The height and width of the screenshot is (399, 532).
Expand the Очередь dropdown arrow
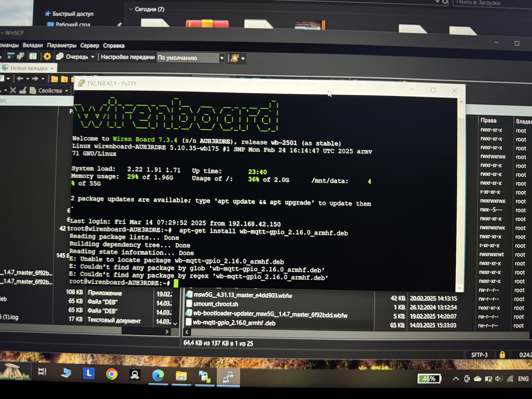pos(93,57)
